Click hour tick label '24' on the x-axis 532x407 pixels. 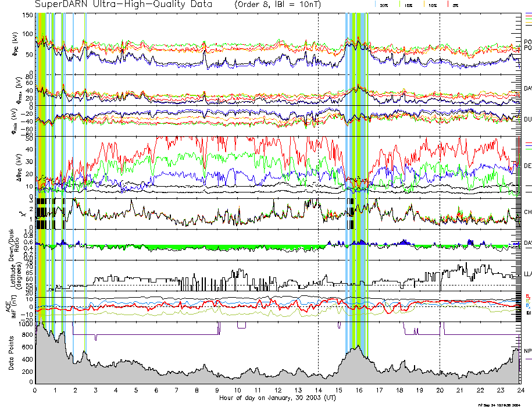tap(521, 390)
